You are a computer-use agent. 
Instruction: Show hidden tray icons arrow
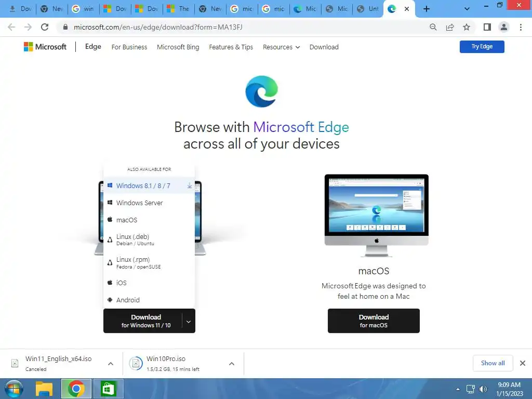(x=458, y=389)
